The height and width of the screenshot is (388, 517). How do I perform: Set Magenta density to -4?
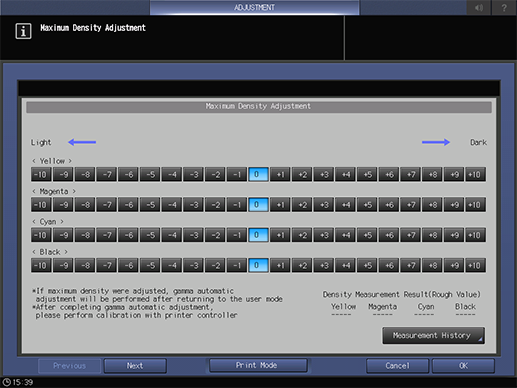pos(172,205)
